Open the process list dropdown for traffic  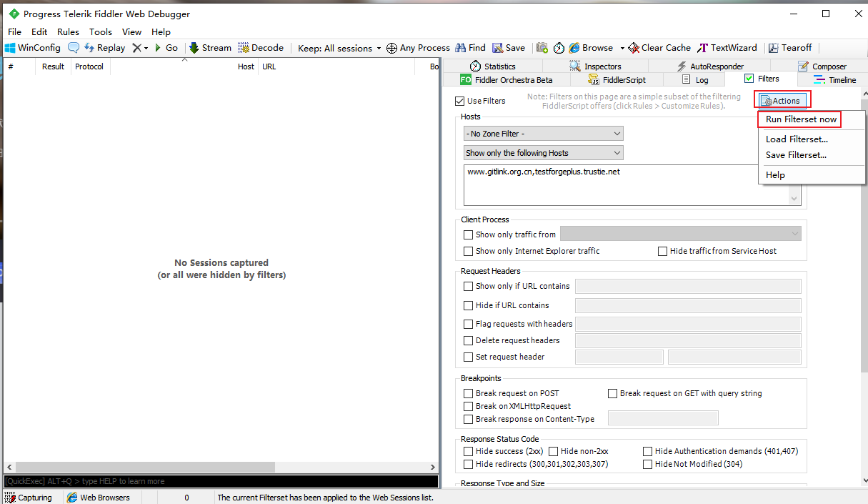pyautogui.click(x=680, y=234)
